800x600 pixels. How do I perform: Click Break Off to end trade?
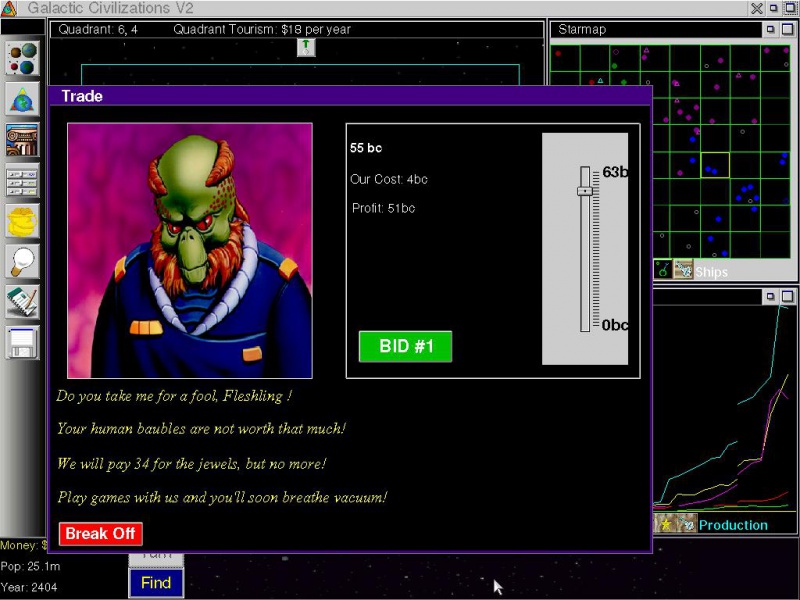pyautogui.click(x=101, y=534)
